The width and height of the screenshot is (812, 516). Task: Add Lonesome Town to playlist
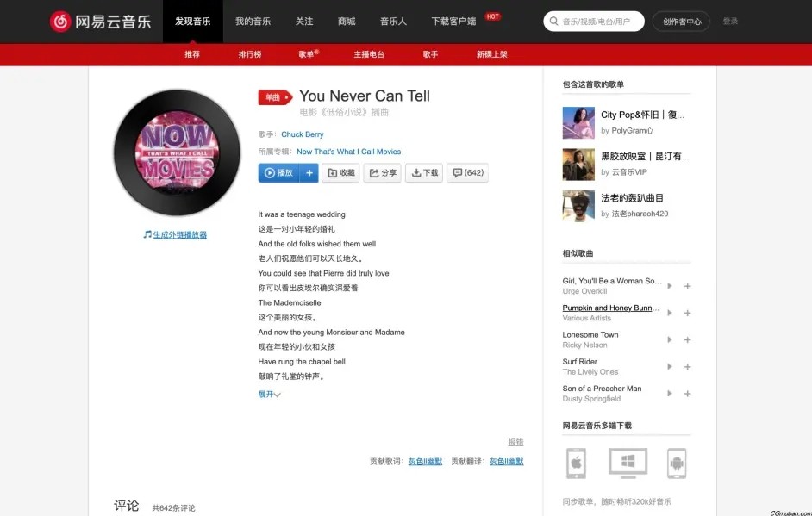(687, 339)
